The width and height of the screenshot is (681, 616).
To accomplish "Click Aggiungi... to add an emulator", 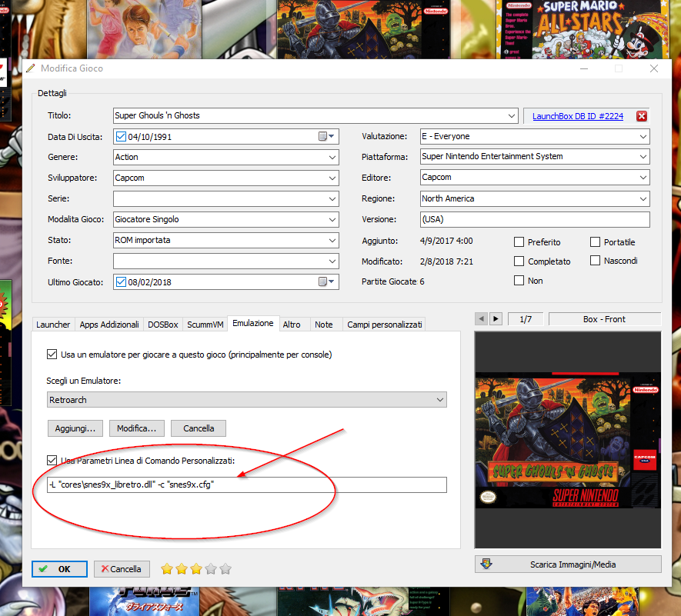I will [75, 428].
